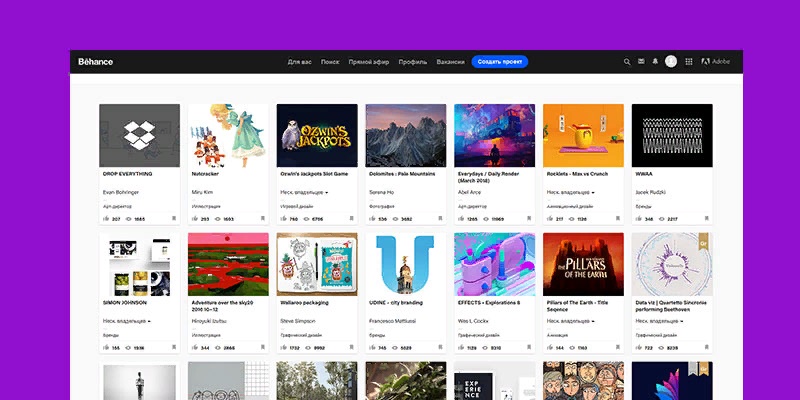Click the Adobe logo in header
Image resolution: width=800 pixels, height=400 pixels.
coord(716,61)
